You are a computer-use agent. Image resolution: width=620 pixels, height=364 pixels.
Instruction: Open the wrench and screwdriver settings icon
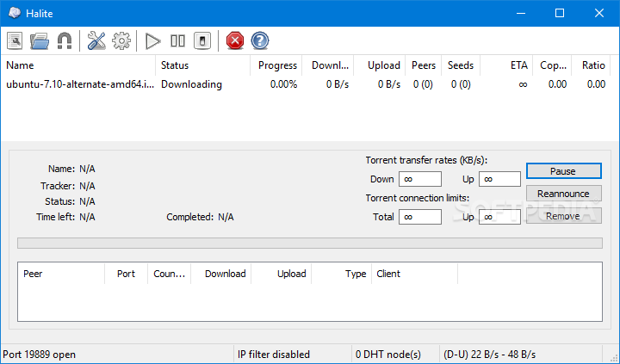click(x=96, y=40)
